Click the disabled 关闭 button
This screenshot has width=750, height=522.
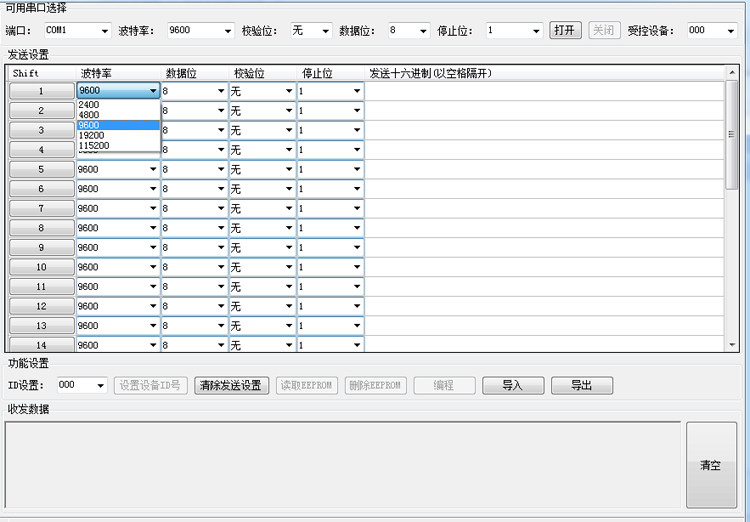604,30
